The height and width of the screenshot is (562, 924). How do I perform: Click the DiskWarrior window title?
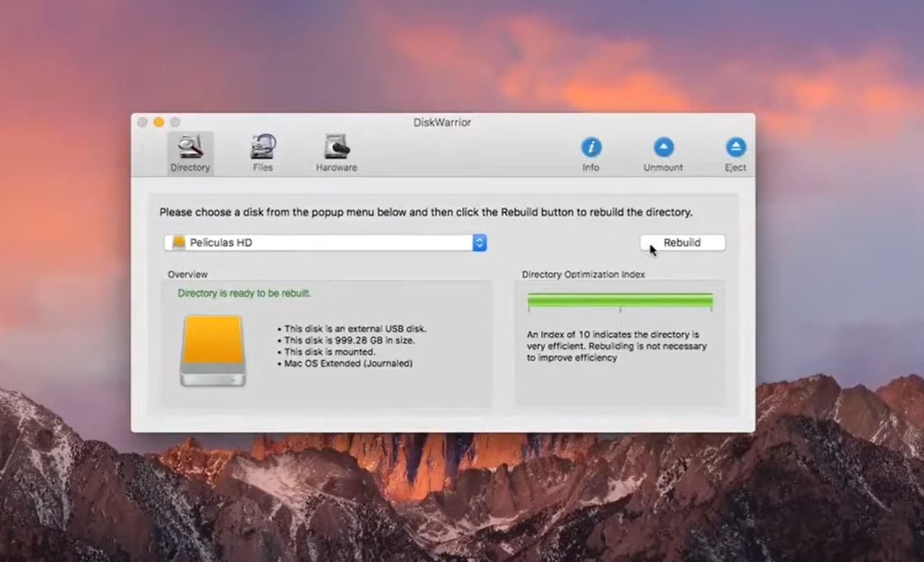442,122
